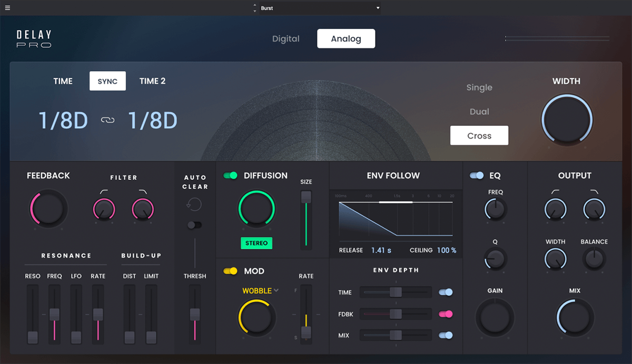The width and height of the screenshot is (632, 364).
Task: Click the Auto Clear reset icon
Action: [x=194, y=204]
